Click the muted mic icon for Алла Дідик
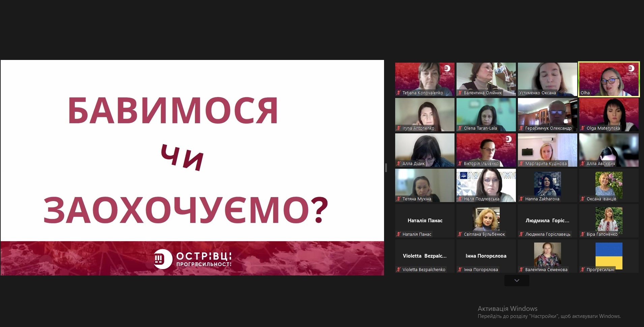644x327 pixels. 399,163
